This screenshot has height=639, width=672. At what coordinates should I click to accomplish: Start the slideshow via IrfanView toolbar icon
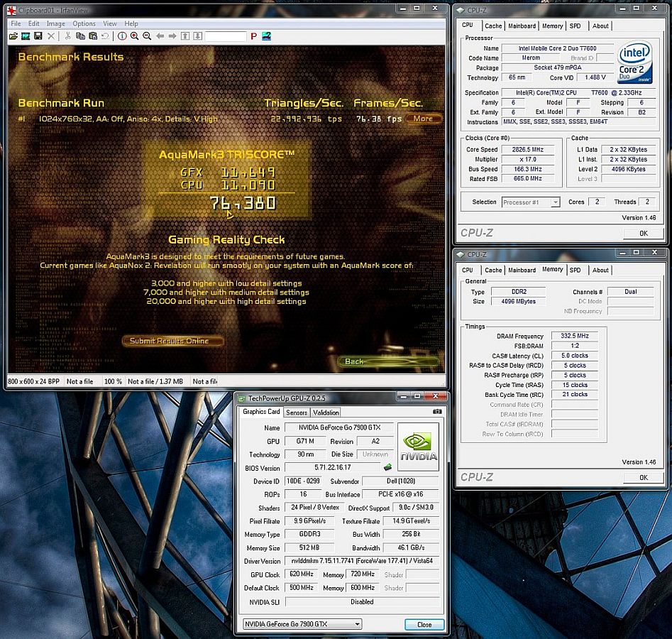[26, 36]
